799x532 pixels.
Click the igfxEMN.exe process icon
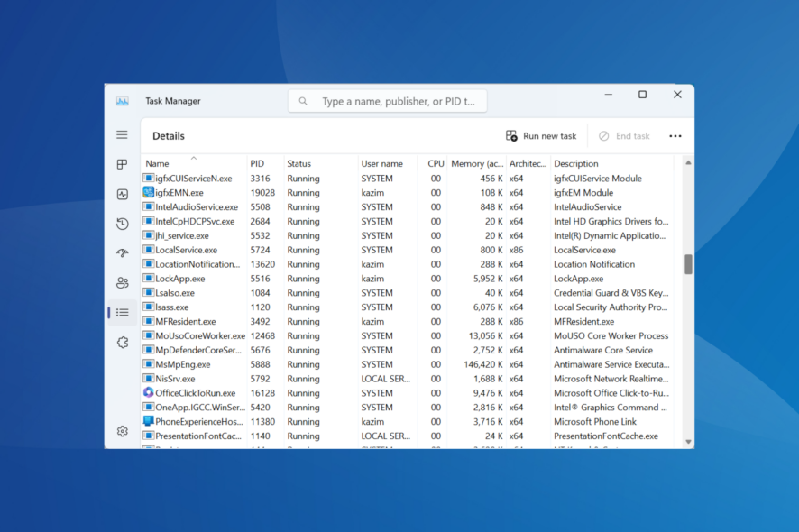[149, 192]
